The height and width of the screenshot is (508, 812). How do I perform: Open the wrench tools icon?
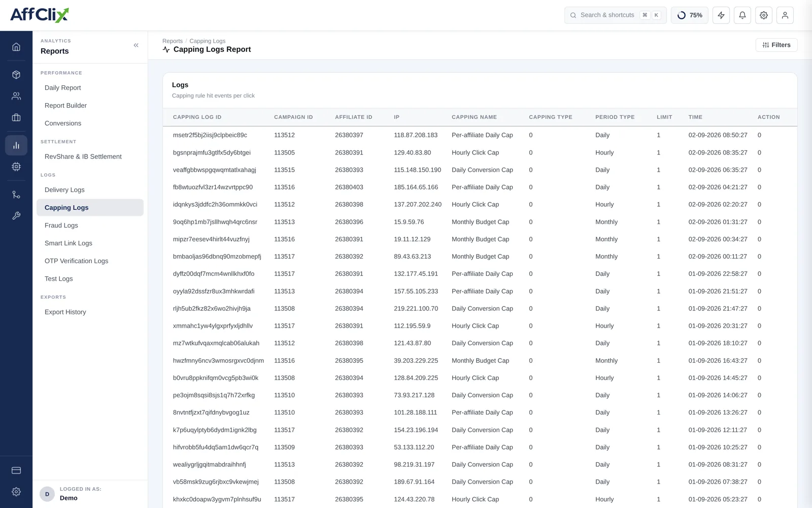(16, 216)
